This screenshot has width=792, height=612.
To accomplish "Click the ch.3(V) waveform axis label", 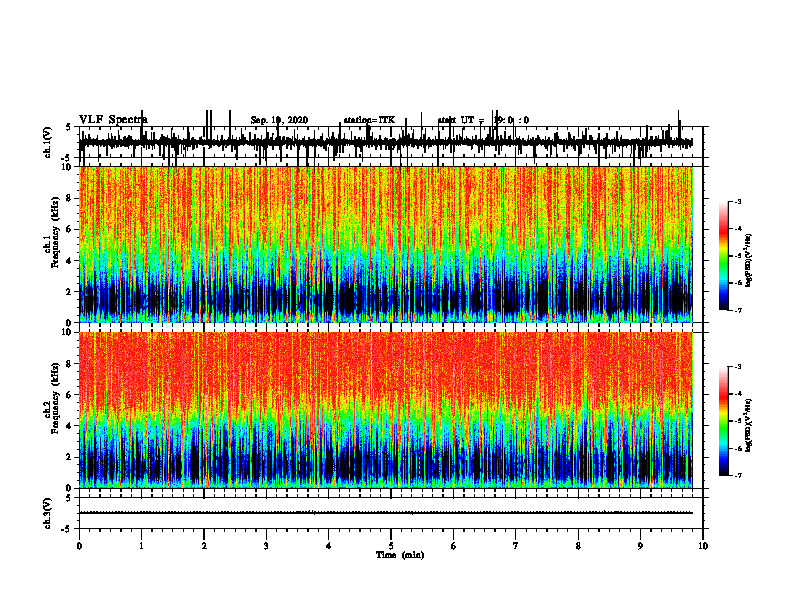I will [47, 513].
